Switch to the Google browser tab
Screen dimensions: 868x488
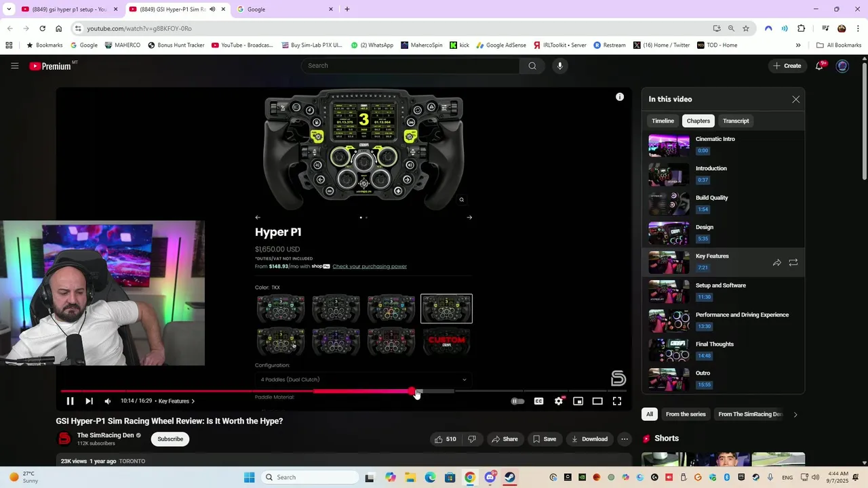(x=285, y=9)
